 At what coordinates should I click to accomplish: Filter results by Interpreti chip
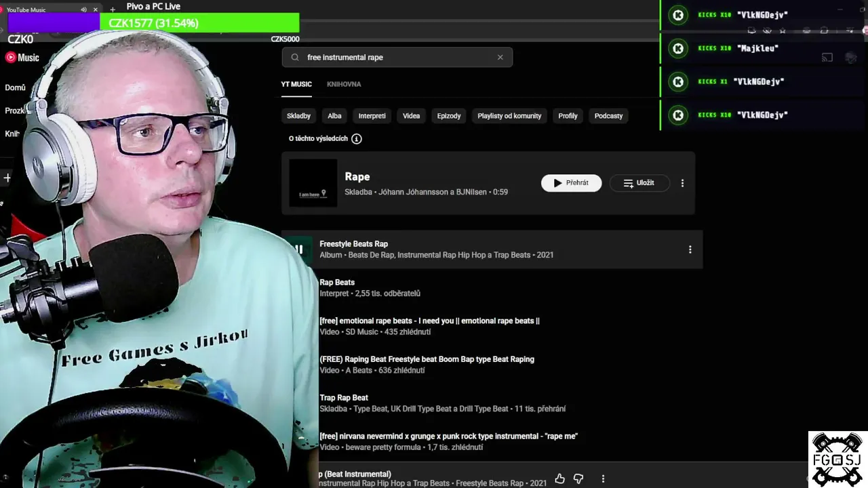click(x=372, y=116)
